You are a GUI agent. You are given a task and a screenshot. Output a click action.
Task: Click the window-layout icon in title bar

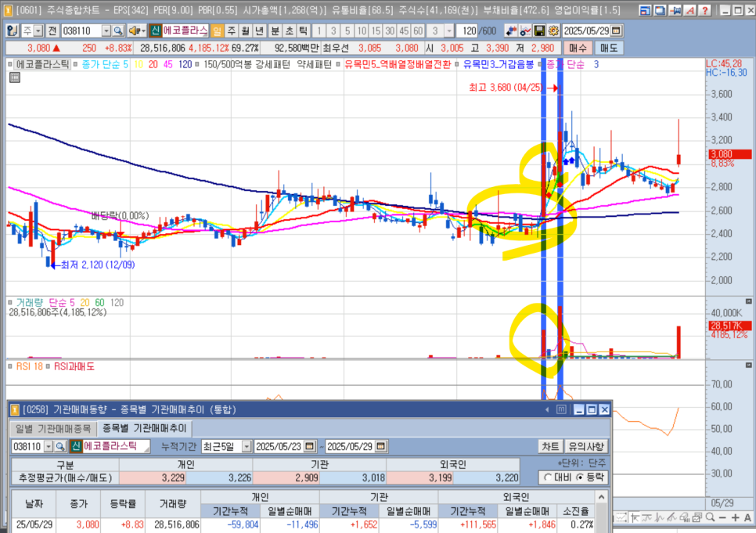click(x=645, y=10)
